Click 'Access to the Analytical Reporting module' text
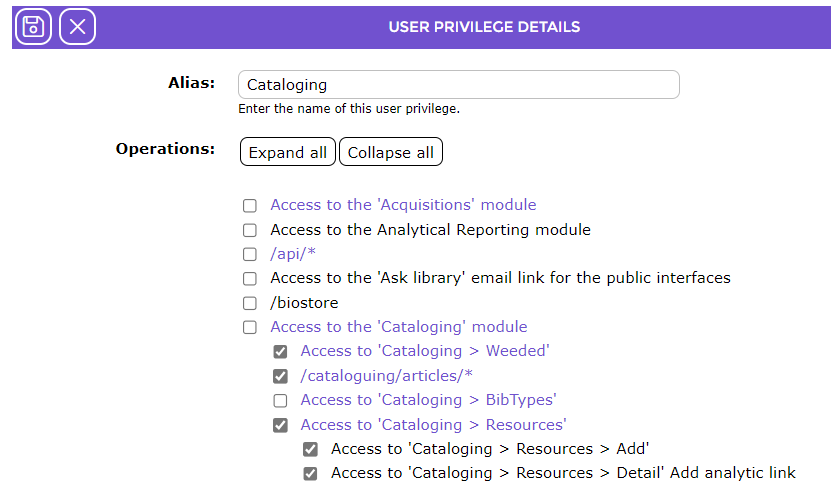The width and height of the screenshot is (831, 484). click(430, 230)
